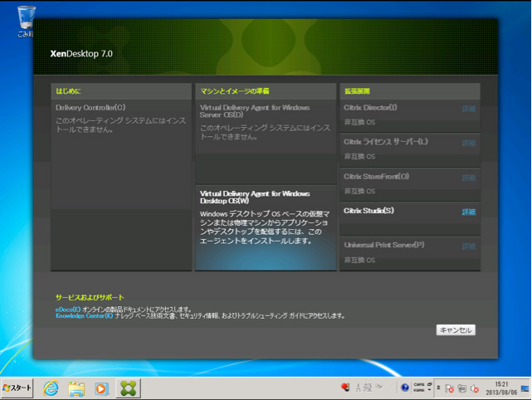Viewport: 532px width, 400px height.
Task: Select Universal Print Server(P) option
Action: 384,245
